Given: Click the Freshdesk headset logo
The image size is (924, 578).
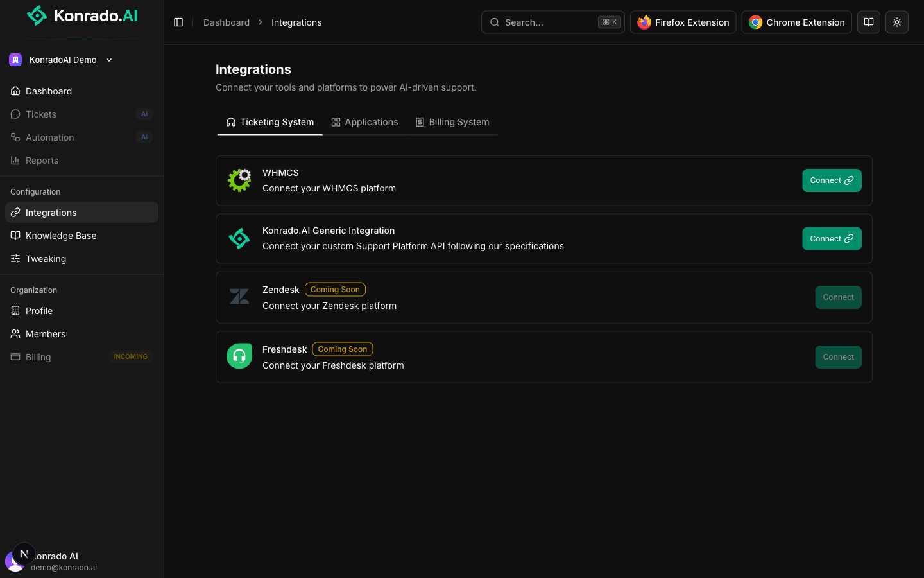Looking at the screenshot, I should [x=239, y=356].
